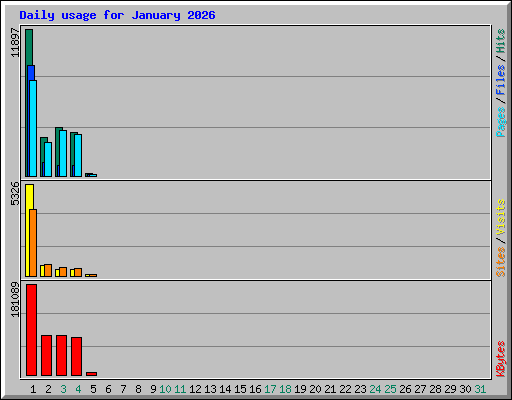Click green day 24 axis label
The width and height of the screenshot is (512, 400).
point(375,389)
